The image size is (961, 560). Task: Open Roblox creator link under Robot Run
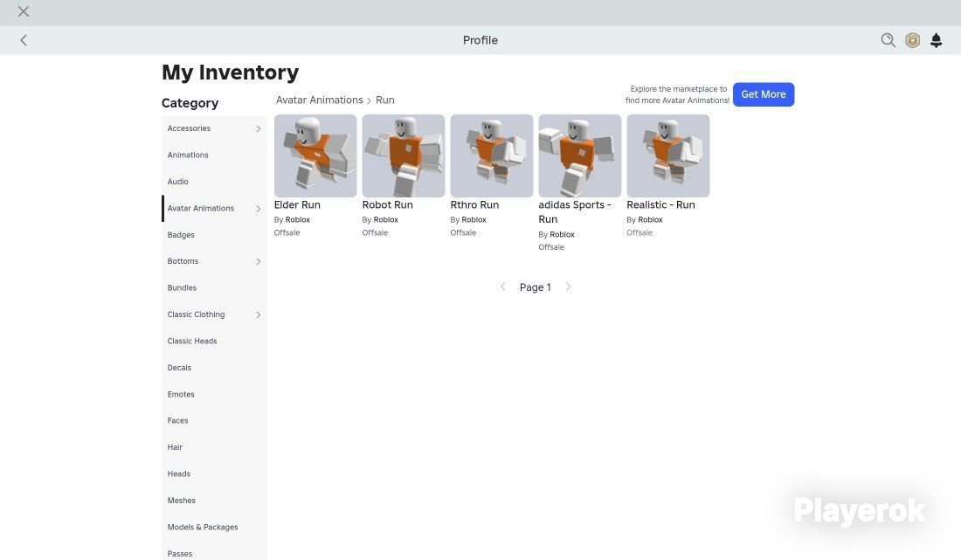point(386,220)
